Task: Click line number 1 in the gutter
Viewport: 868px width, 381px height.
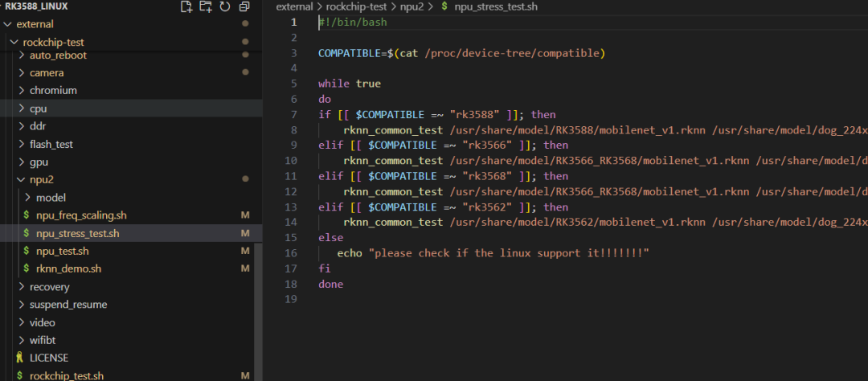Action: tap(294, 23)
